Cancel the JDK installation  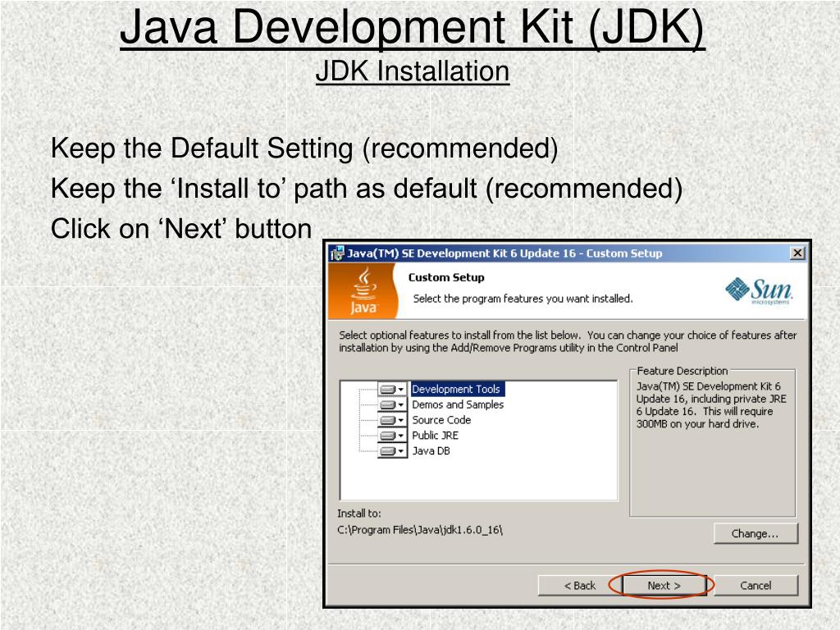(756, 585)
